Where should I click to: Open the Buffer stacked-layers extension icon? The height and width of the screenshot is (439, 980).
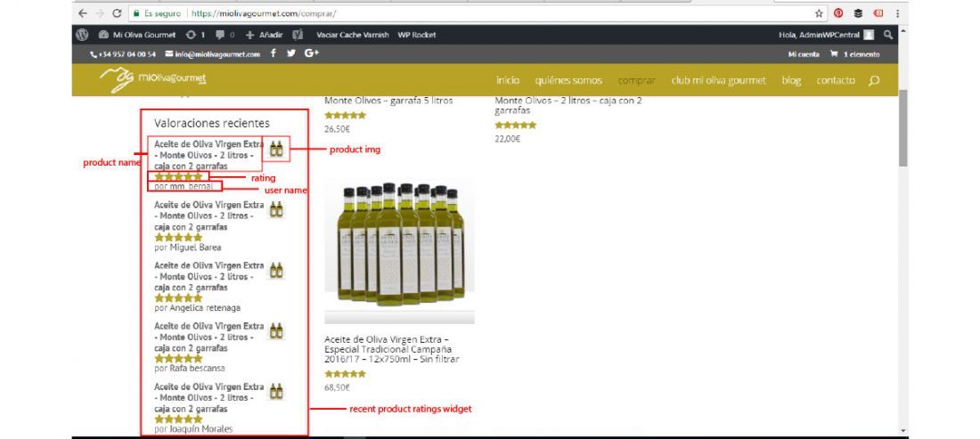tap(858, 13)
